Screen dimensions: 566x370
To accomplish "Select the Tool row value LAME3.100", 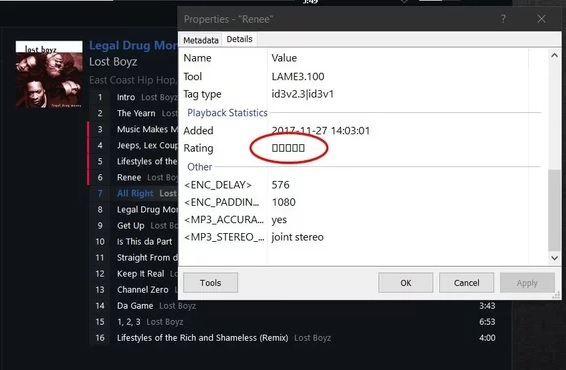I will (x=298, y=77).
